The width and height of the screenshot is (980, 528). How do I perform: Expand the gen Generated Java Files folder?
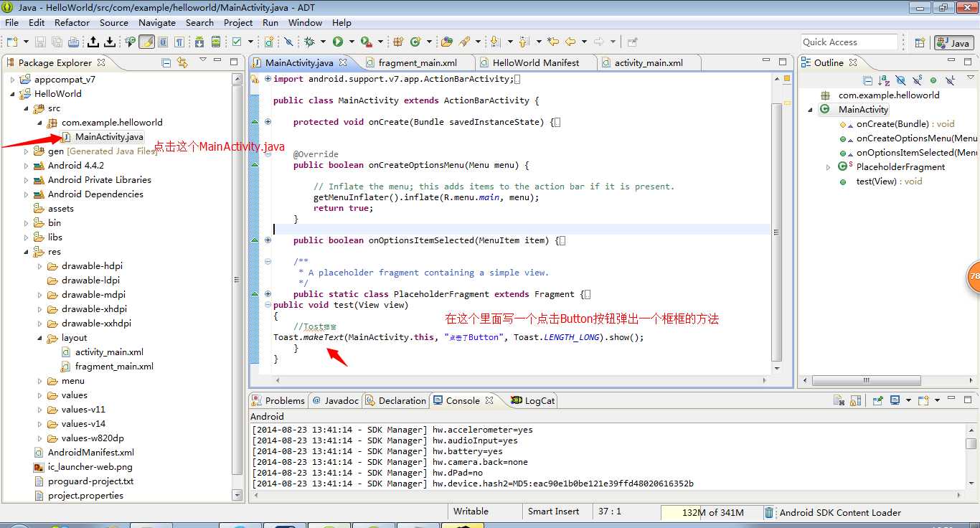tap(27, 151)
